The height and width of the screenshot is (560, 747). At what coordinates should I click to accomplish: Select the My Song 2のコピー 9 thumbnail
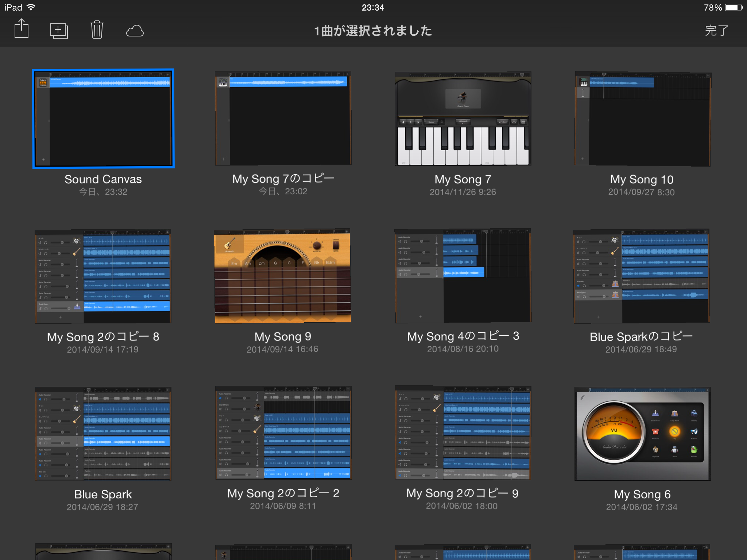(x=463, y=433)
